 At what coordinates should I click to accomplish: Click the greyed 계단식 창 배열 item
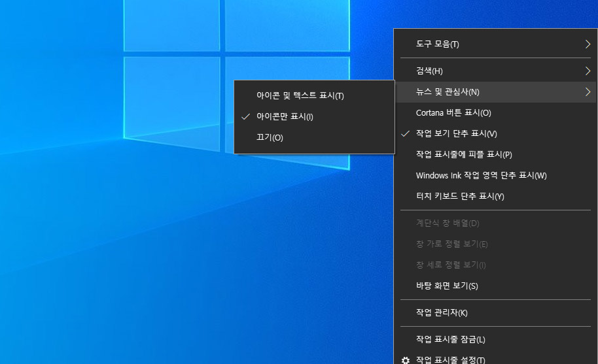click(447, 223)
